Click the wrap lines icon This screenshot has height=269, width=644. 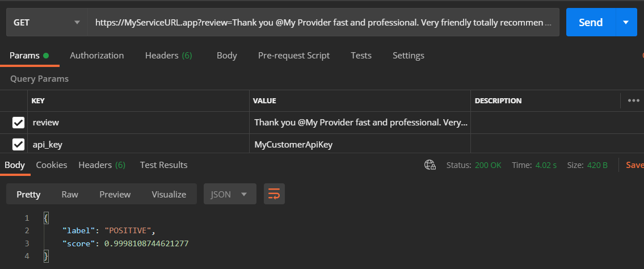click(x=274, y=194)
